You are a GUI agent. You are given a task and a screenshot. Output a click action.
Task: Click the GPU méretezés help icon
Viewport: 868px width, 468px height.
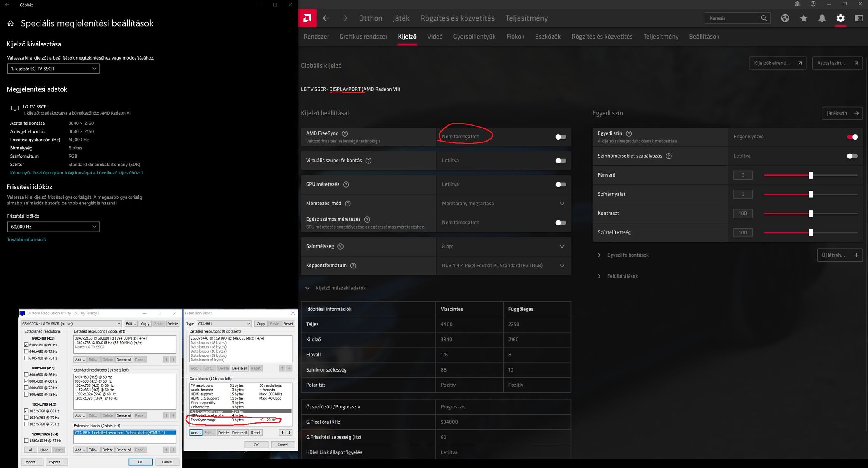pyautogui.click(x=346, y=184)
